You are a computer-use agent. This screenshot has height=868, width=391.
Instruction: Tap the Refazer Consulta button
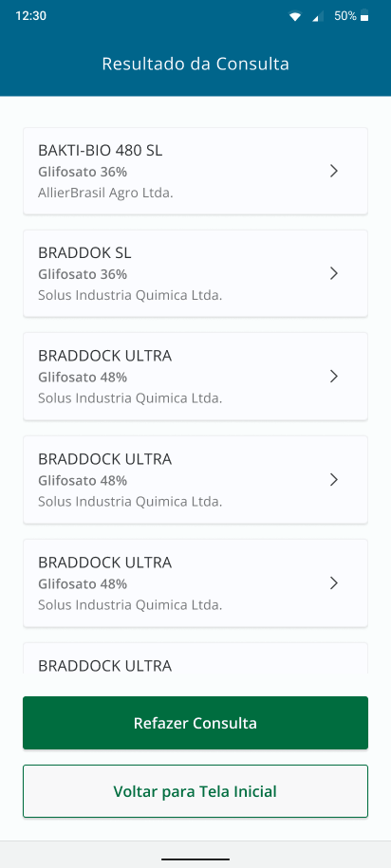pyautogui.click(x=195, y=723)
